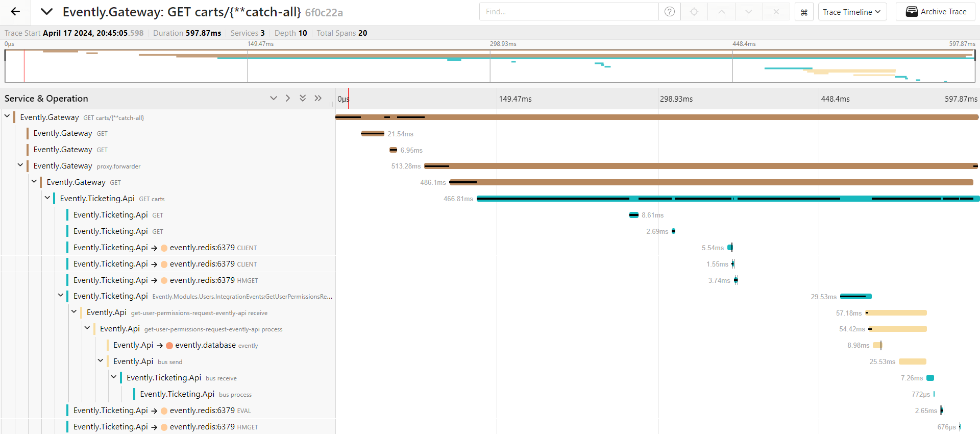Jump to next search result arrow
Viewport: 980px width, 434px height.
(x=749, y=12)
